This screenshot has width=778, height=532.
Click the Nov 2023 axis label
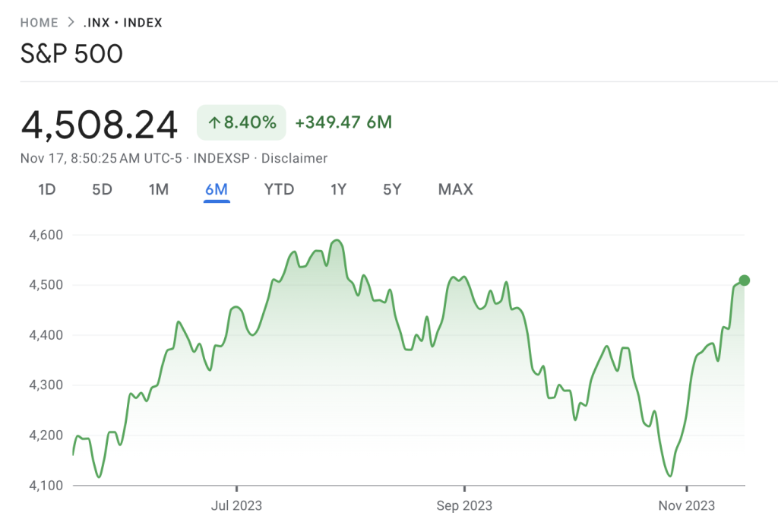687,505
